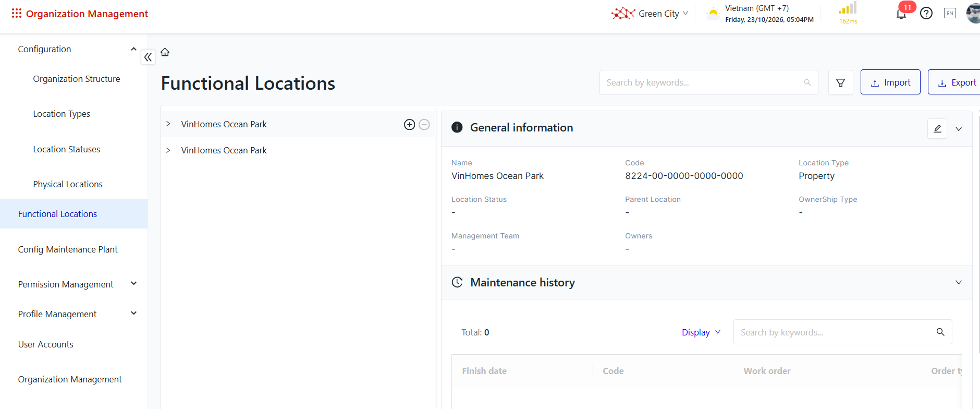Viewport: 980px width, 409px height.
Task: Click the Import button
Action: coord(890,82)
